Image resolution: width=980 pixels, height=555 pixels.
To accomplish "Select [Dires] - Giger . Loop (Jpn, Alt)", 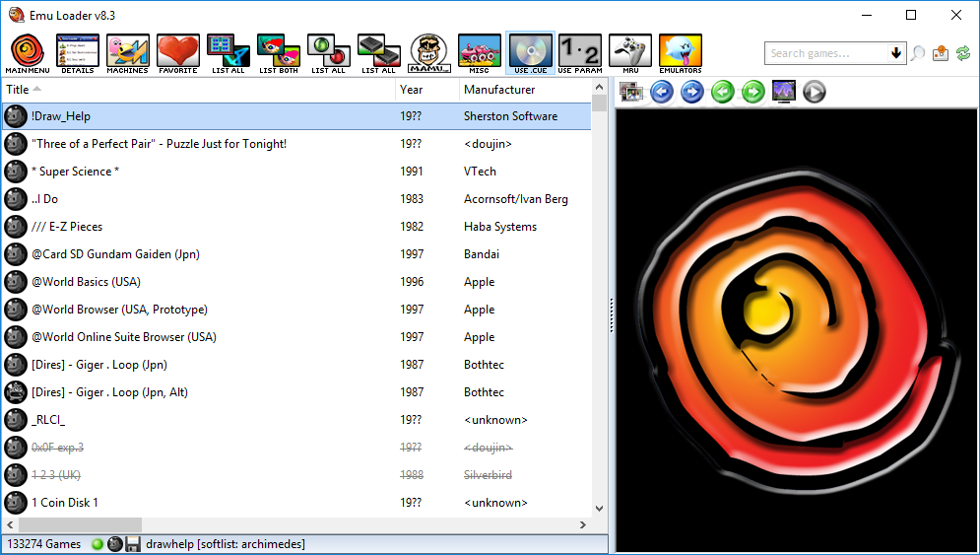I will 296,392.
